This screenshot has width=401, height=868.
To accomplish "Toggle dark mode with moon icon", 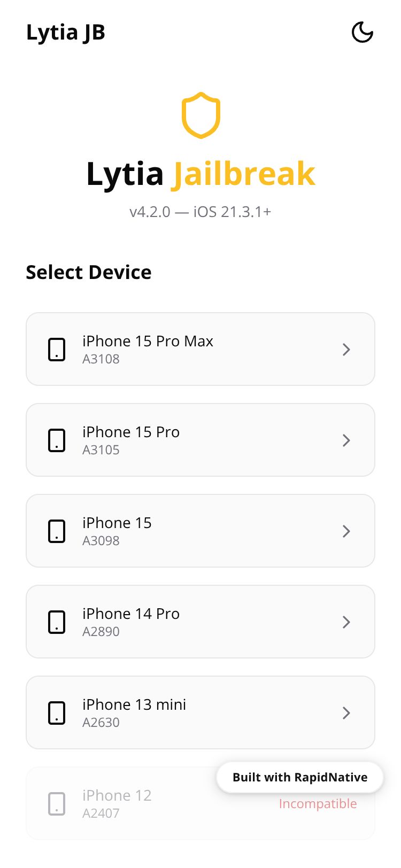I will [x=362, y=33].
